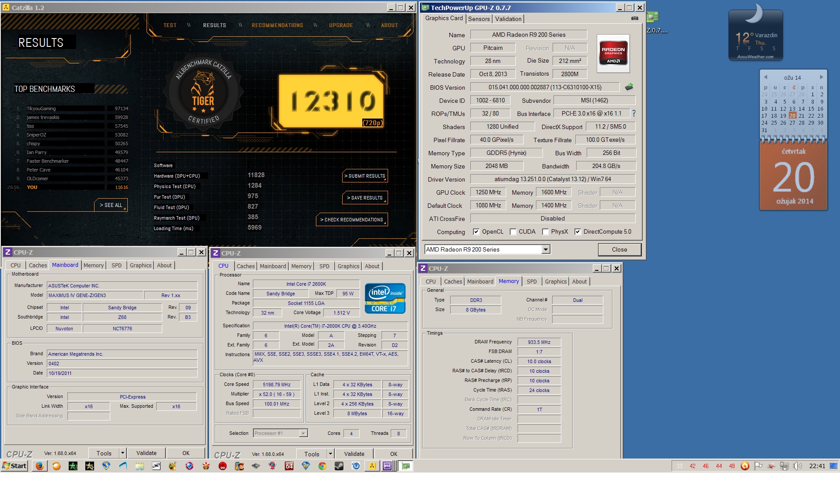Click the Core Speed 5198.79 MHz value
The height and width of the screenshot is (504, 840).
click(x=276, y=385)
